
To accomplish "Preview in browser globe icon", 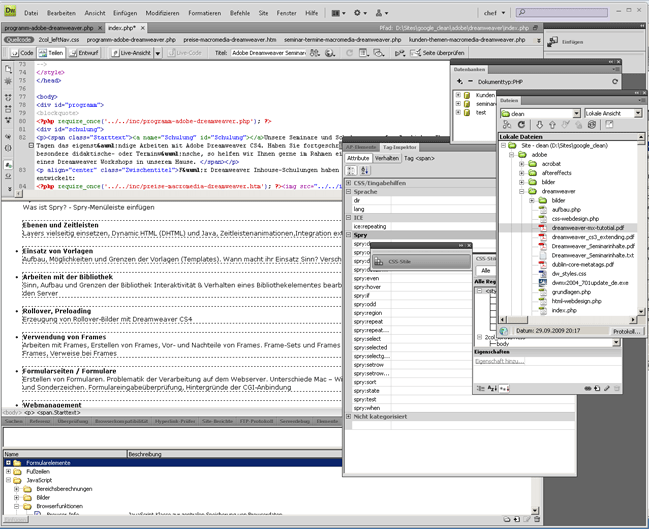I will point(329,53).
